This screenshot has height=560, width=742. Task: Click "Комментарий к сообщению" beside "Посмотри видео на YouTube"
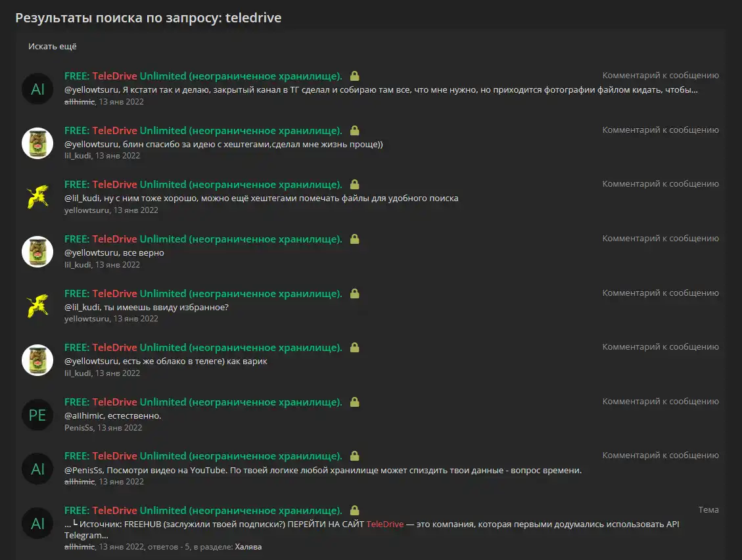pos(660,455)
